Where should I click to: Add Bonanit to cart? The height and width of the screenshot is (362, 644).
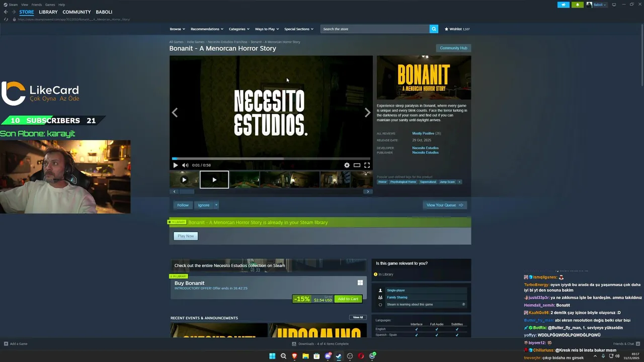(x=348, y=299)
